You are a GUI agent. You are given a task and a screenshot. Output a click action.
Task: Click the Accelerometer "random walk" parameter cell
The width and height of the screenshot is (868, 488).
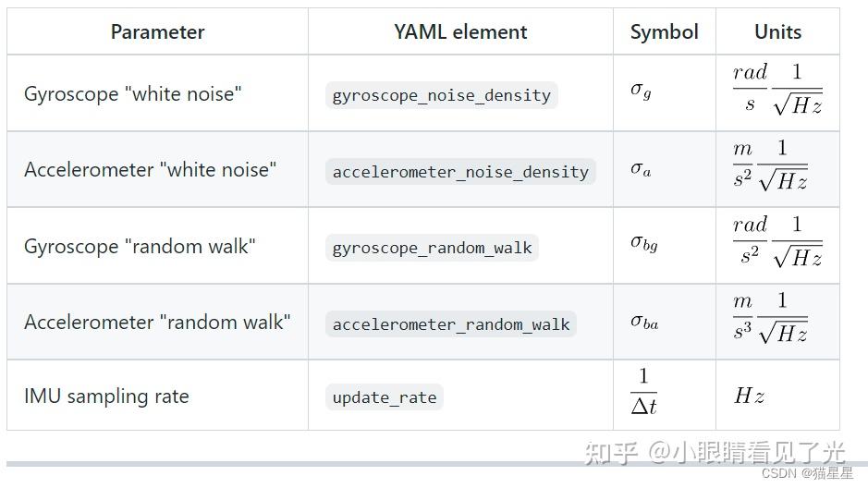coord(157,323)
